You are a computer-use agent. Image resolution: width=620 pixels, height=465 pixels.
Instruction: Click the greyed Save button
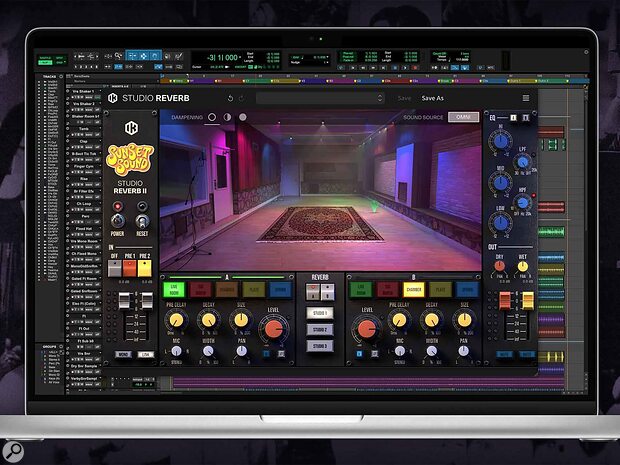pos(404,98)
